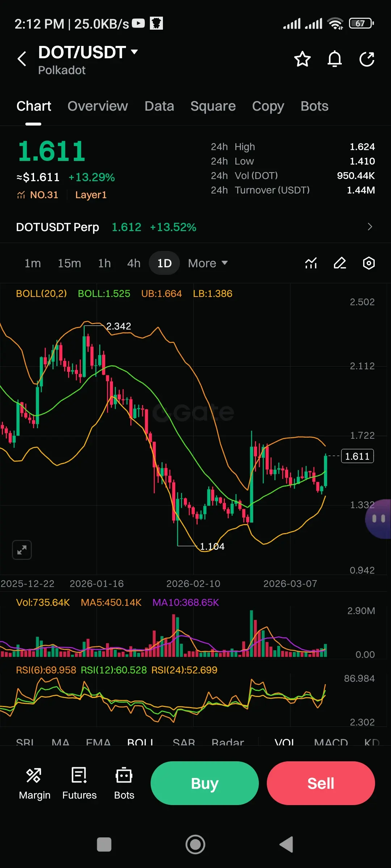Switch to the Square tab
This screenshot has height=868, width=391.
[x=213, y=106]
